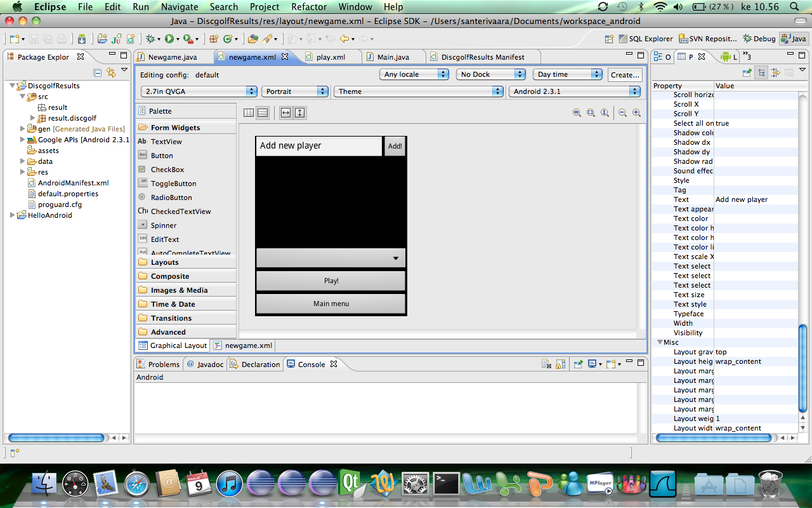Click the Create... config button
This screenshot has width=812, height=508.
pos(625,74)
